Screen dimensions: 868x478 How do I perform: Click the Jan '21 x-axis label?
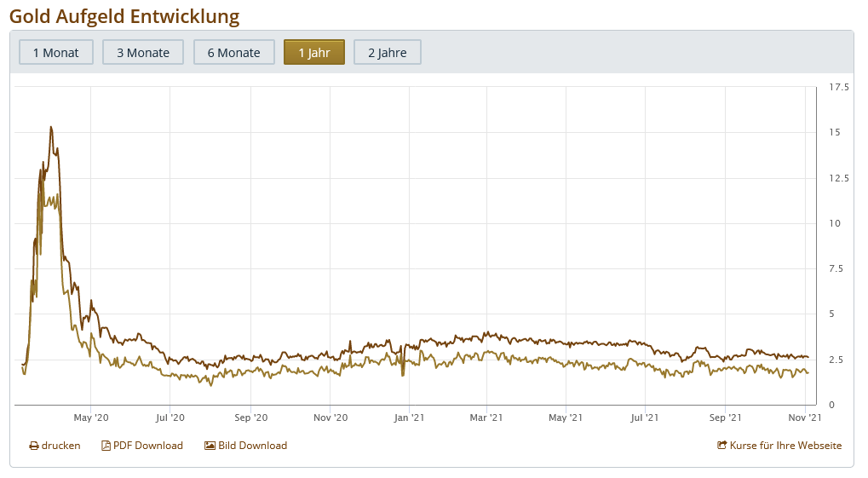coord(409,418)
